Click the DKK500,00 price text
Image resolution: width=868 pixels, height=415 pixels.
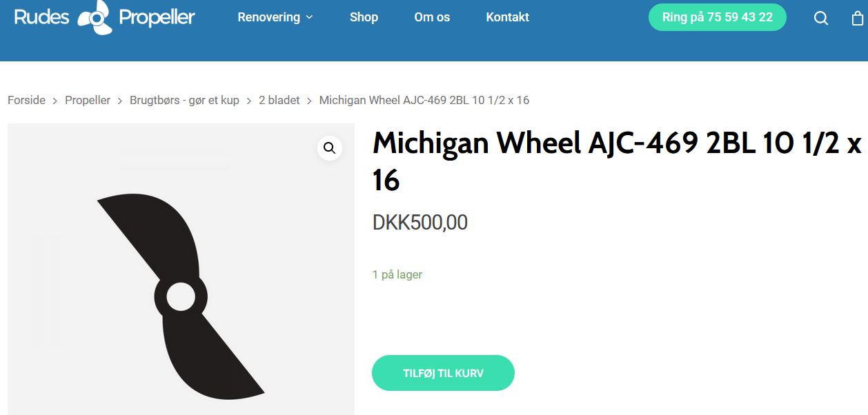tap(420, 223)
